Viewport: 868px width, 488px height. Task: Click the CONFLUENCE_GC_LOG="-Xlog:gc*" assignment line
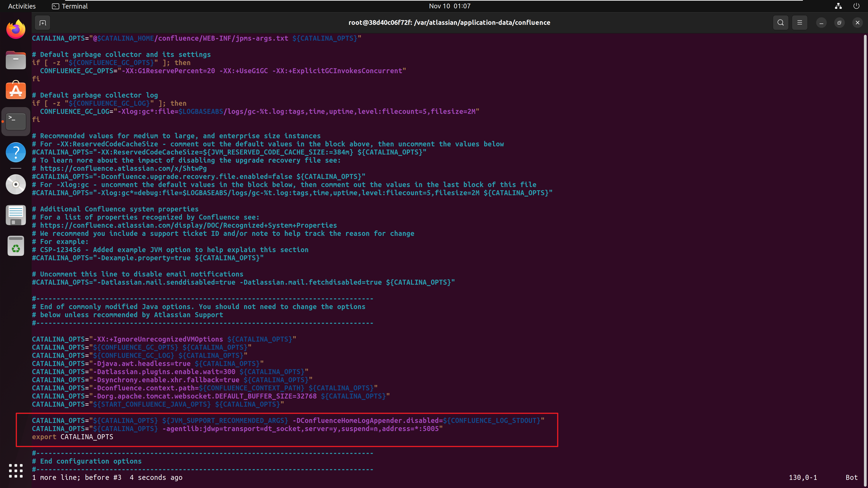(259, 111)
